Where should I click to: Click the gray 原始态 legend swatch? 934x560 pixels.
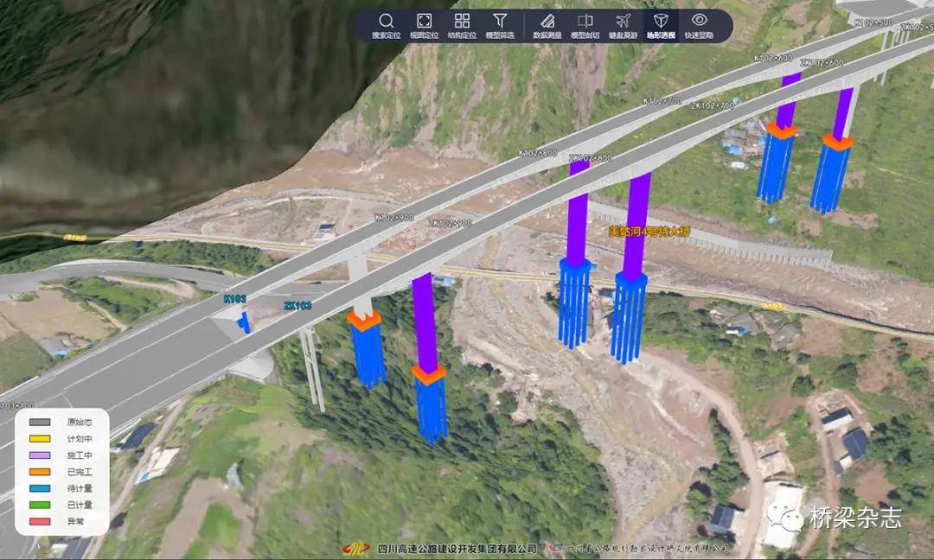click(x=39, y=423)
